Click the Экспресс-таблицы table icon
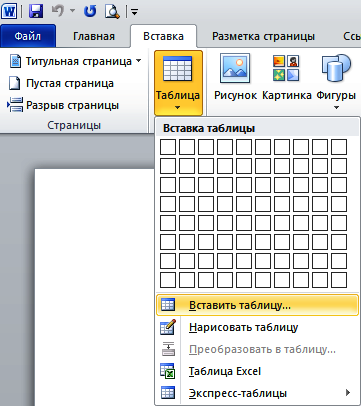 168,393
